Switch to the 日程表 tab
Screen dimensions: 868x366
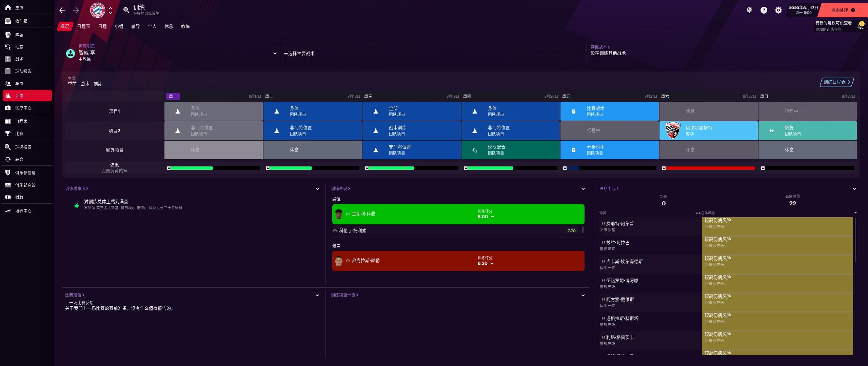tap(83, 26)
